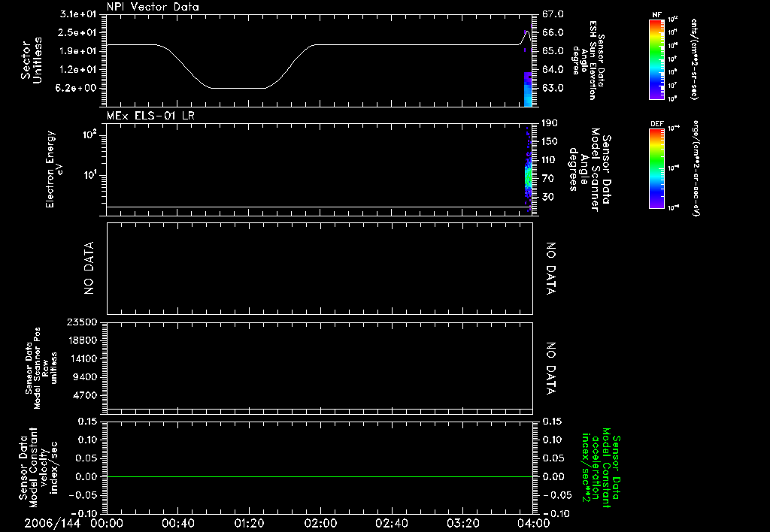Click the NF colorbar units label

coord(694,59)
